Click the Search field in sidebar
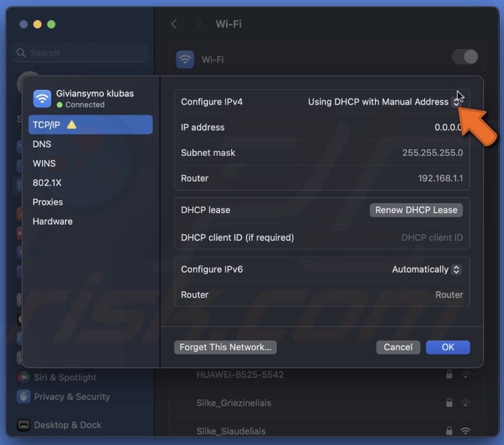The image size is (504, 445). tap(80, 53)
